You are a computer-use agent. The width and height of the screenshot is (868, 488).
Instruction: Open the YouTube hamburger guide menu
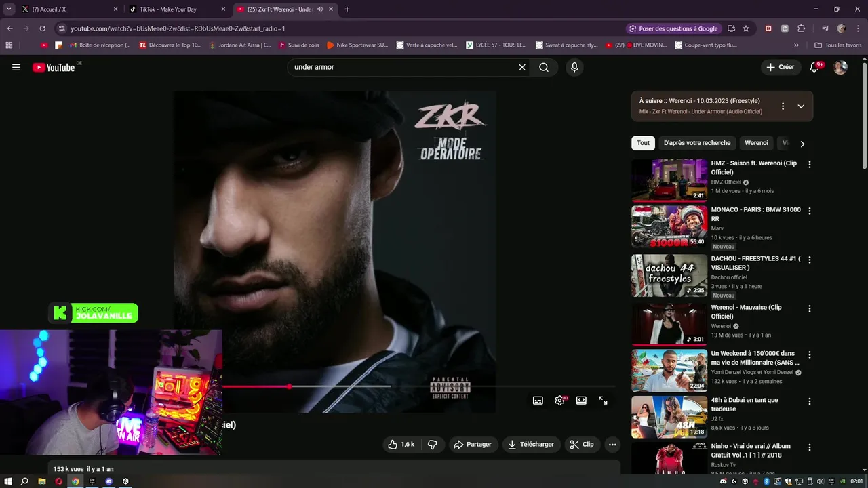[16, 67]
